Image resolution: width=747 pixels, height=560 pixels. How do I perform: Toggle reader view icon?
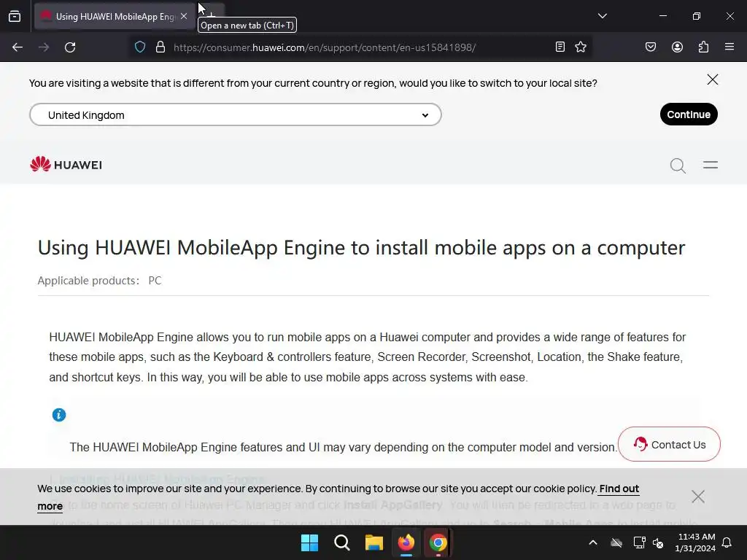click(x=560, y=47)
